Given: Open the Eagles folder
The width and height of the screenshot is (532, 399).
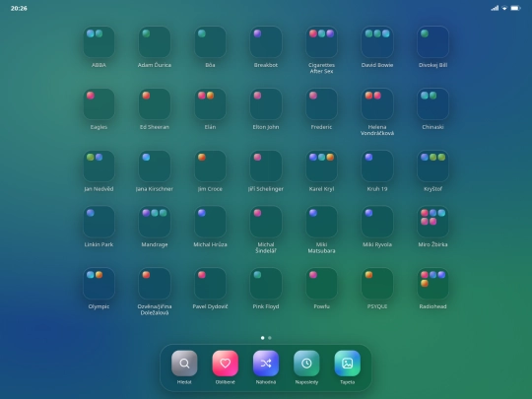Looking at the screenshot, I should tap(99, 104).
